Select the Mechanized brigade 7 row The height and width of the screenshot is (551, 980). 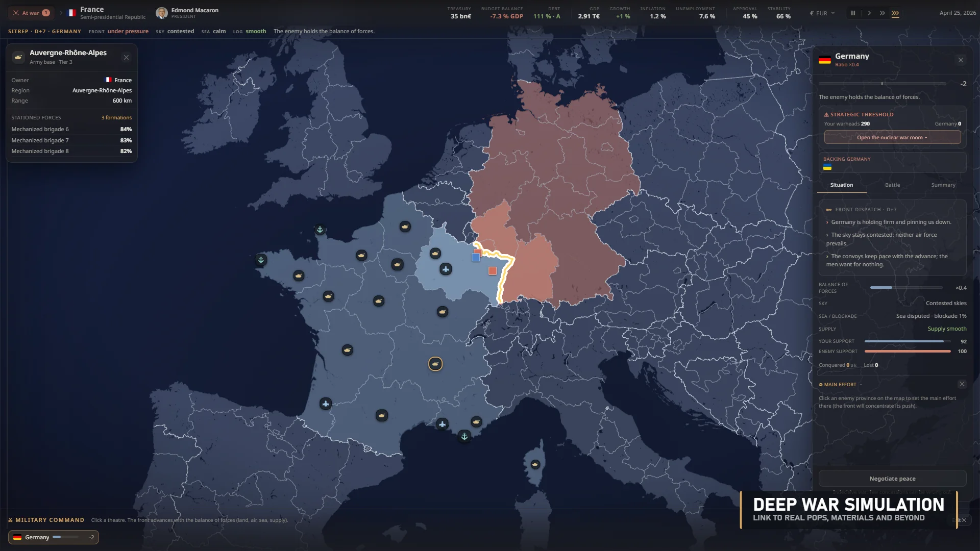pos(71,140)
